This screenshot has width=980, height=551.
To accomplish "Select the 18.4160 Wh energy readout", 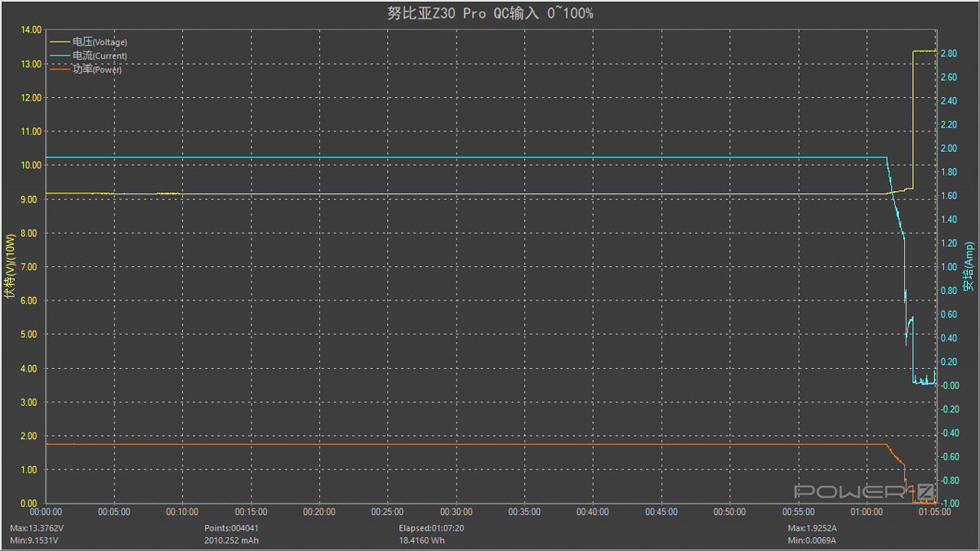I will (421, 540).
